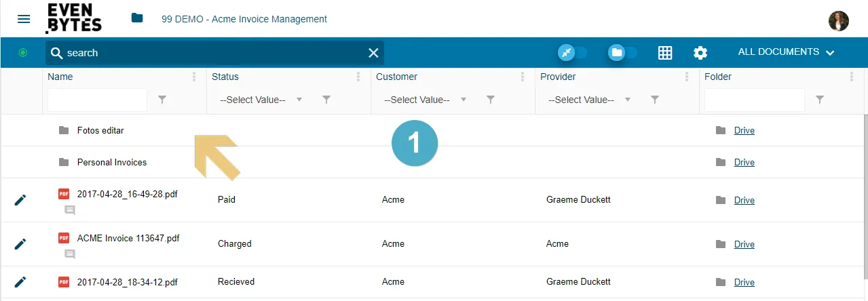Click the folder icon beside 99 DEMO title
This screenshot has height=301, width=868.
(x=137, y=18)
